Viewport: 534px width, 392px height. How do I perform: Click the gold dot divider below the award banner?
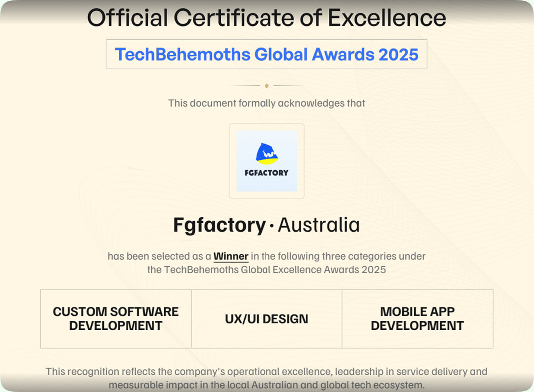[267, 85]
